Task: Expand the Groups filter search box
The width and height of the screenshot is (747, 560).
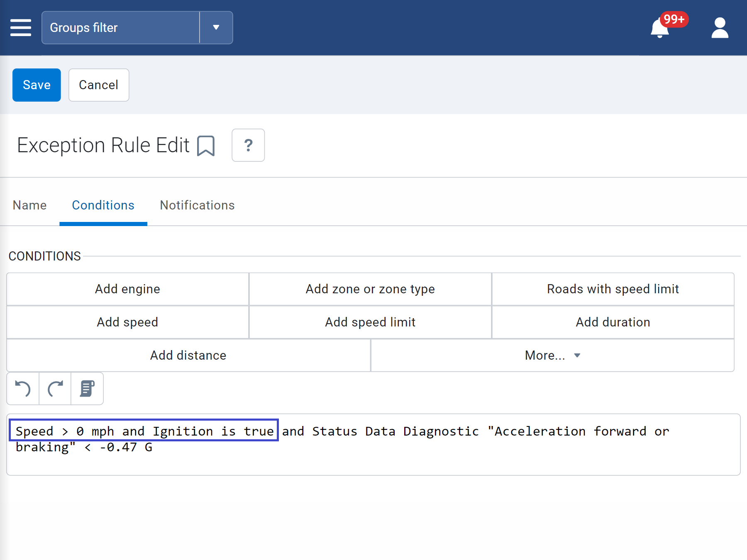Action: (x=120, y=28)
